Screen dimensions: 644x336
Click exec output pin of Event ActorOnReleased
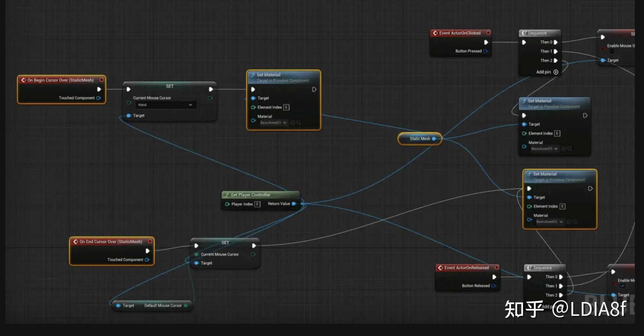[x=494, y=277]
